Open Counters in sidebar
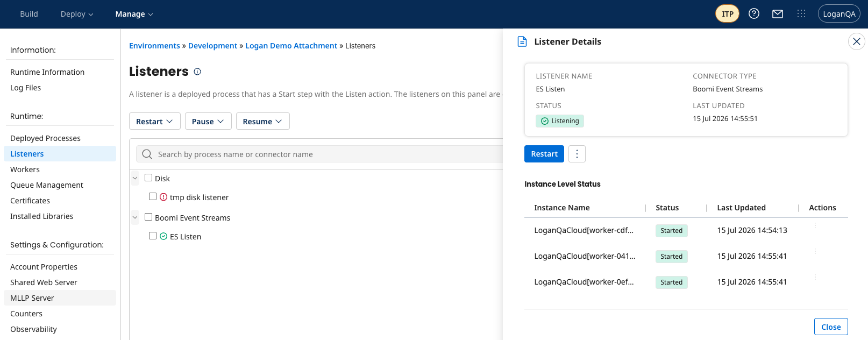868x340 pixels. coord(26,314)
